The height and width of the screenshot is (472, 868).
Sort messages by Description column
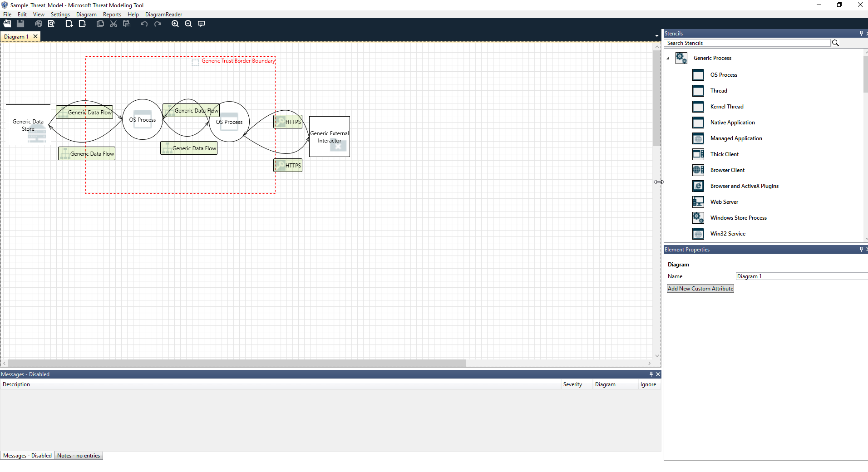point(281,384)
